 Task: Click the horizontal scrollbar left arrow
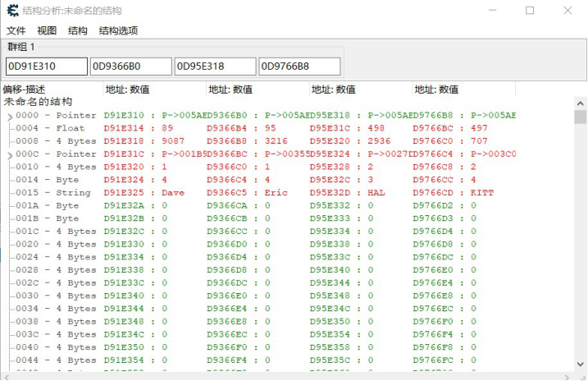click(6, 377)
